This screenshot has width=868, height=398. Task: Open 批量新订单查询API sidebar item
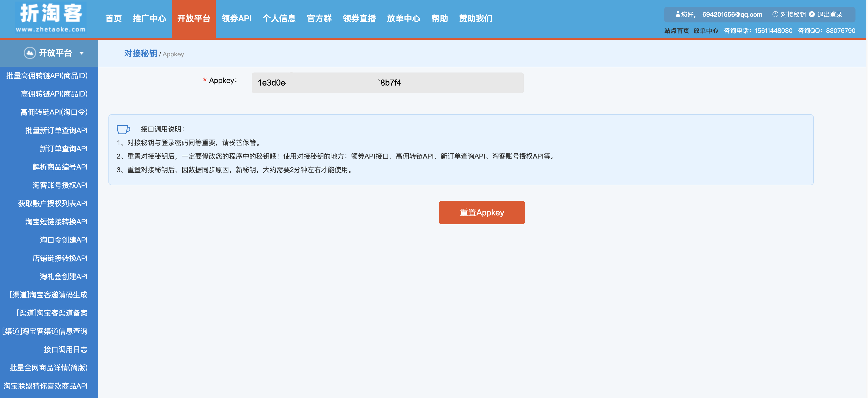56,130
